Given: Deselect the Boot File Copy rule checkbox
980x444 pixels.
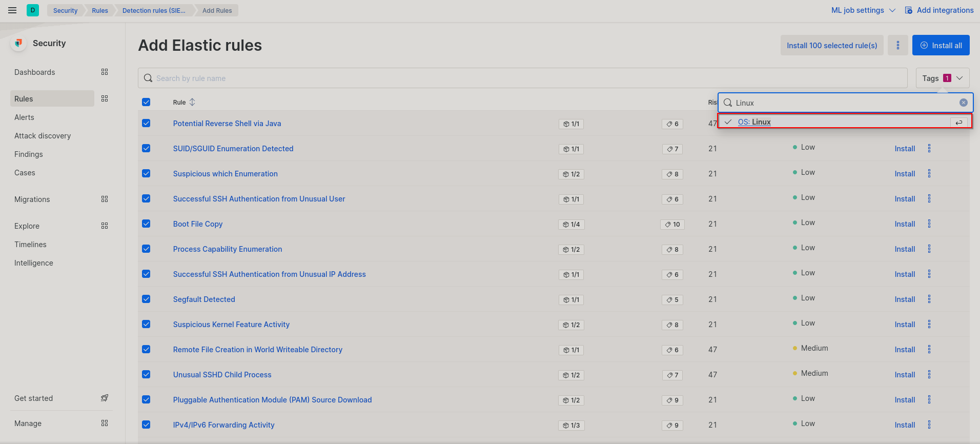Looking at the screenshot, I should (x=146, y=224).
